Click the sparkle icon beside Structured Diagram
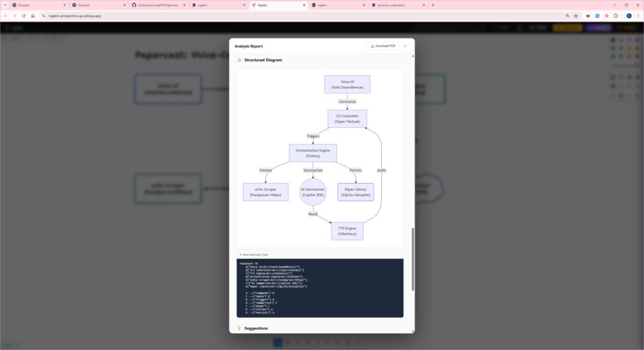The image size is (644, 350). [x=240, y=60]
